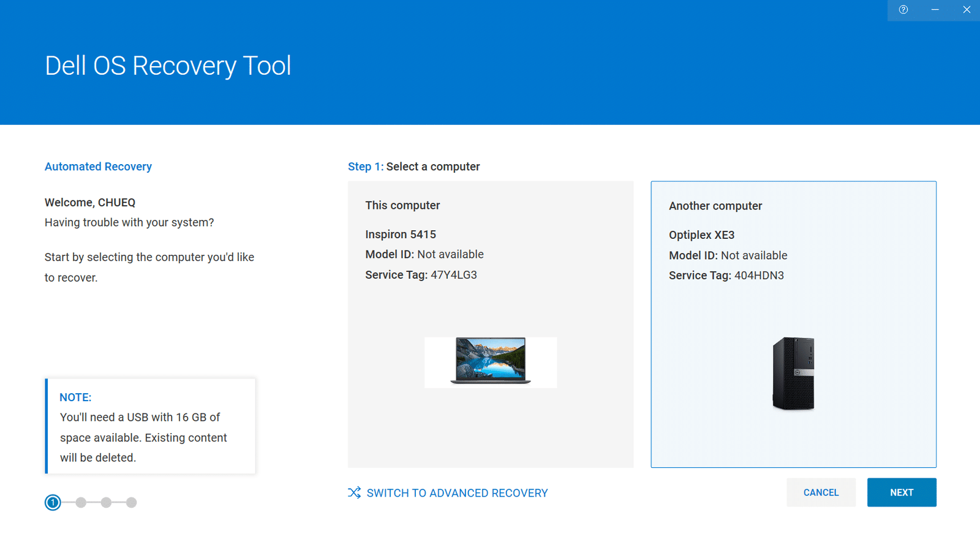Click the second step progress dot

[81, 502]
